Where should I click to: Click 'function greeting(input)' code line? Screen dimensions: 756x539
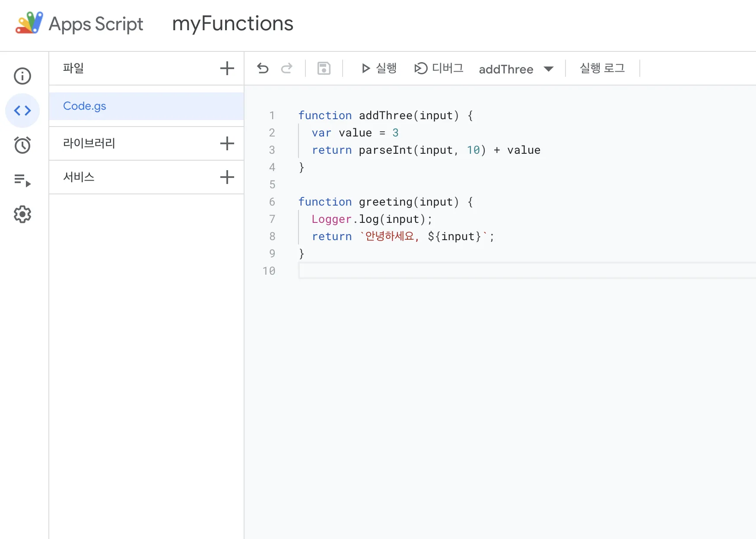pos(386,202)
